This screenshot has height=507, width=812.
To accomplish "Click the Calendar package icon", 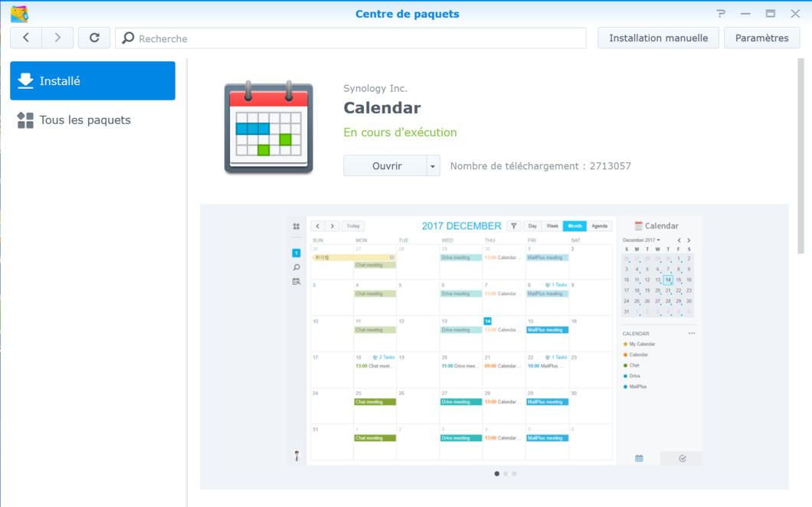I will pyautogui.click(x=269, y=127).
